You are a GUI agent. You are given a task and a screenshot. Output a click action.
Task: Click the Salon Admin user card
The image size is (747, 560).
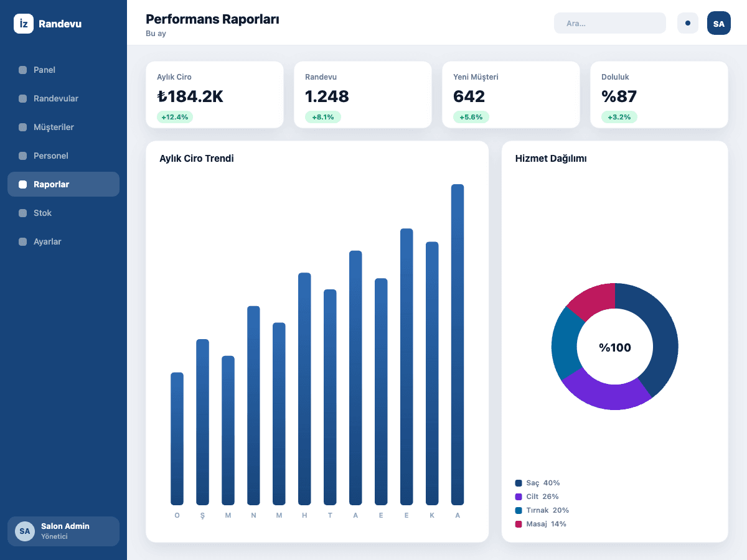pos(63,531)
